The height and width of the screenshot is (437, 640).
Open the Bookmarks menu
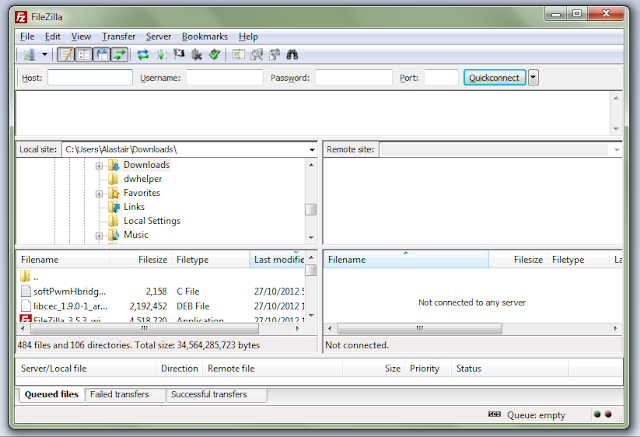204,37
